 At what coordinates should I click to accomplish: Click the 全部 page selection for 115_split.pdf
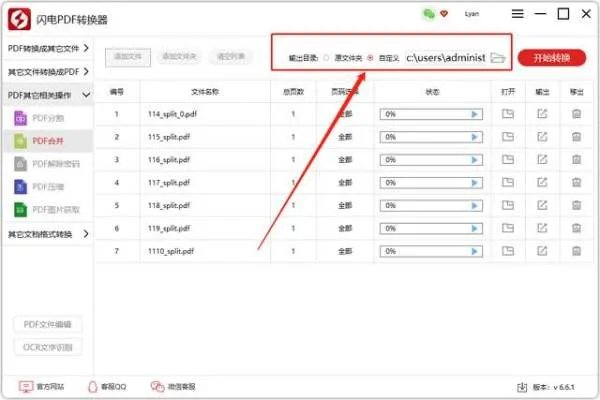tap(345, 137)
